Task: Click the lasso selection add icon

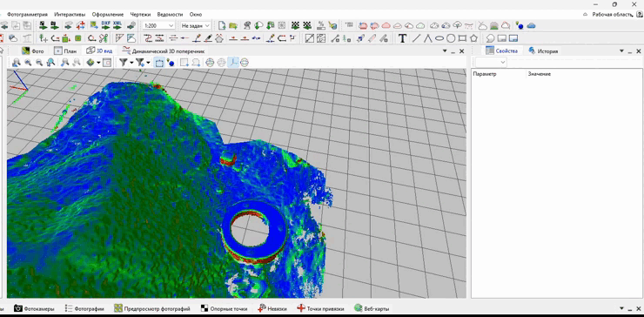Action: (196, 63)
